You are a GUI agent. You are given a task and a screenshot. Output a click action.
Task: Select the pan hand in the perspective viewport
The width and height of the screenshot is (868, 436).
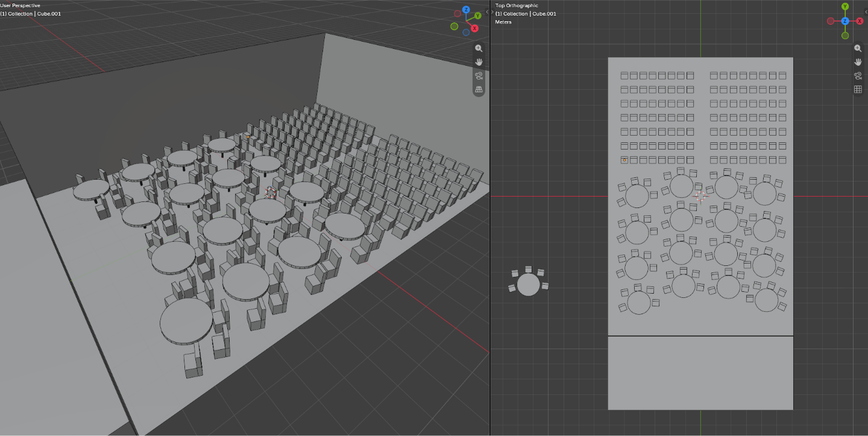[x=479, y=62]
